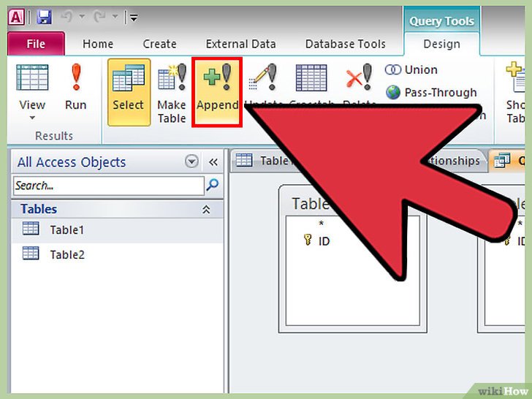Select the Query Tools Design tab

coord(441,44)
